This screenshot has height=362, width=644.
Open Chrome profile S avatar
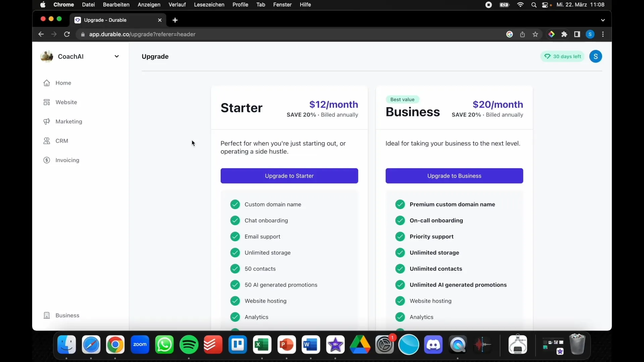point(590,34)
